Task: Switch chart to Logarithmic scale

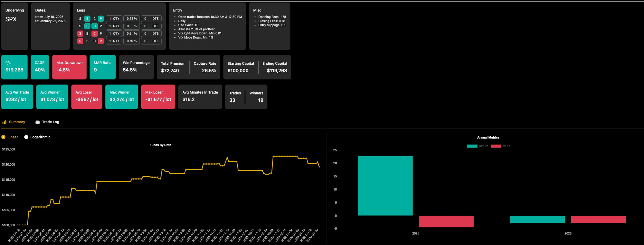Action: tap(26, 137)
